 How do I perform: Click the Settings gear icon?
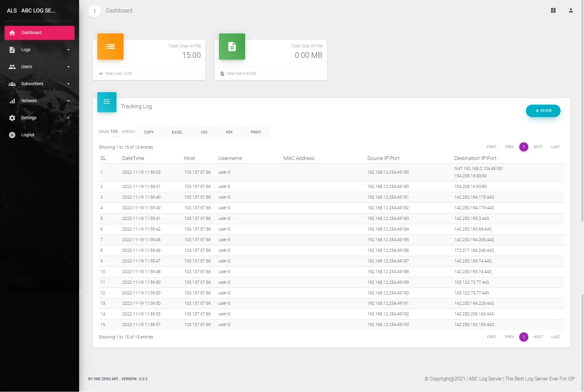pos(12,118)
